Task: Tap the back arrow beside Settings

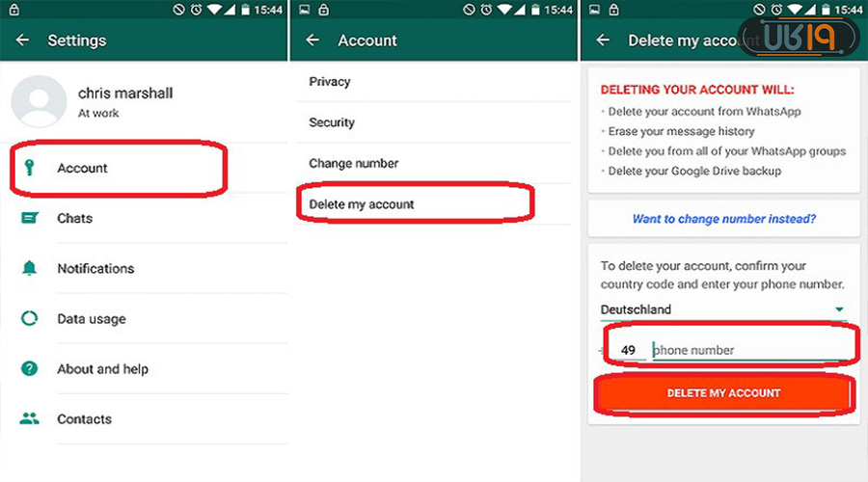Action: [23, 40]
